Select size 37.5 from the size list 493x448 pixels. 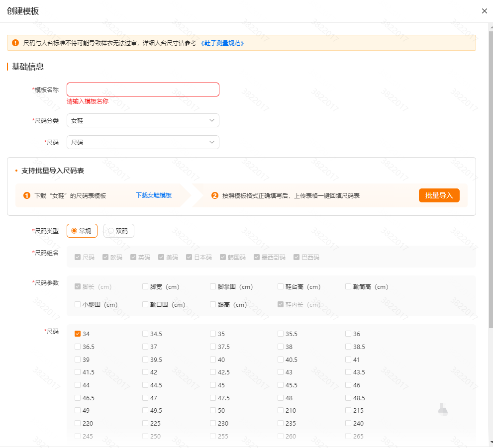[213, 347]
